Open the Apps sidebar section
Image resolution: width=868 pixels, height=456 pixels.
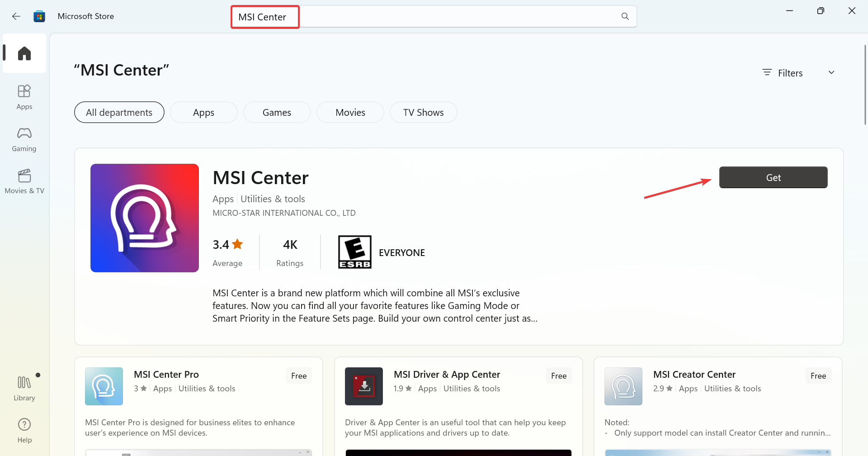pos(24,97)
